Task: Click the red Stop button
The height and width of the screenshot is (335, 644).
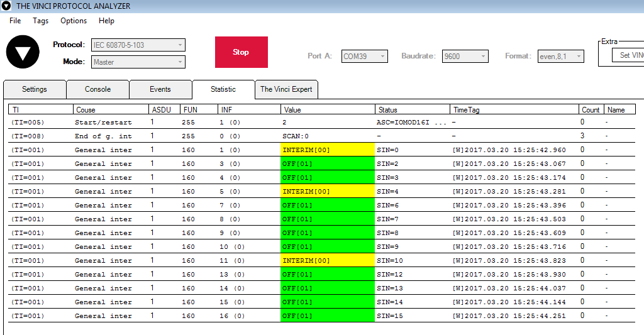Action: click(x=241, y=52)
